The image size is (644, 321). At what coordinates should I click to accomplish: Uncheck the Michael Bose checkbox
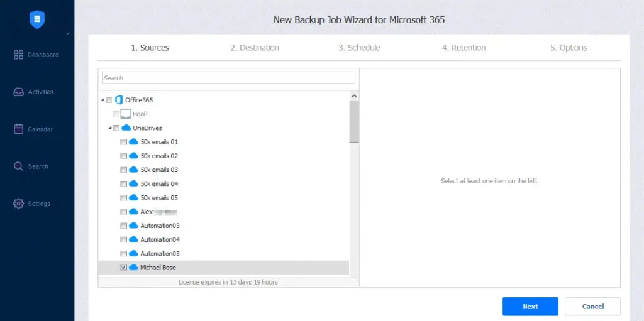pos(123,268)
